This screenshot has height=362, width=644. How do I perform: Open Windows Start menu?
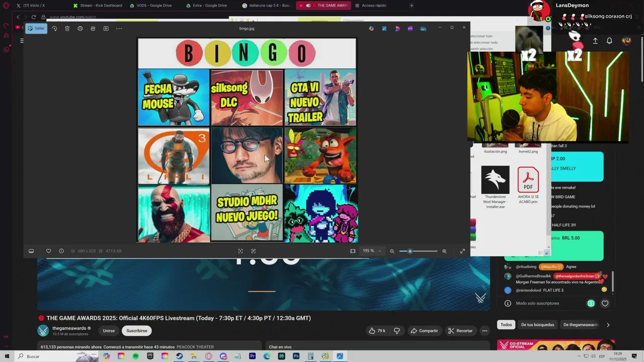[7, 356]
